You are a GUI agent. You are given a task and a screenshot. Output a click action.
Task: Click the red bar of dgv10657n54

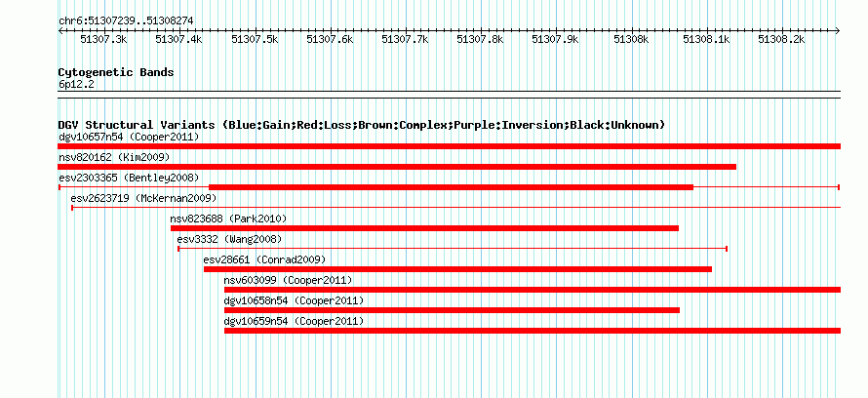click(450, 146)
